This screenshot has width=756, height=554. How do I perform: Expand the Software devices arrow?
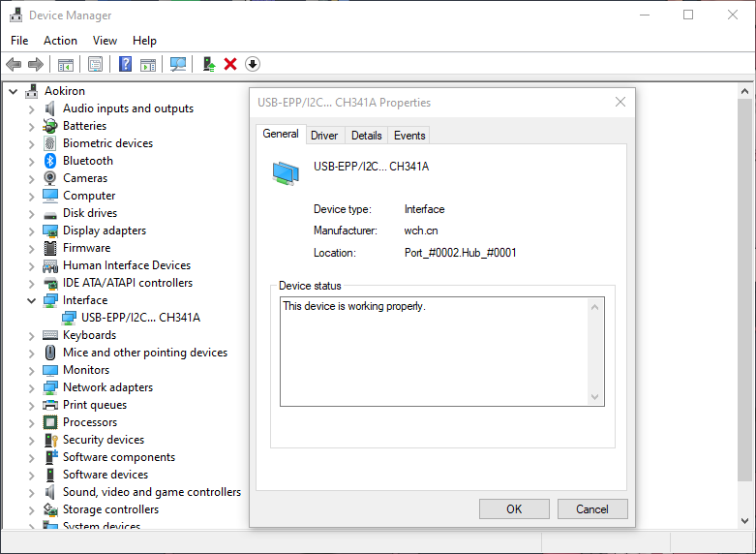[31, 476]
